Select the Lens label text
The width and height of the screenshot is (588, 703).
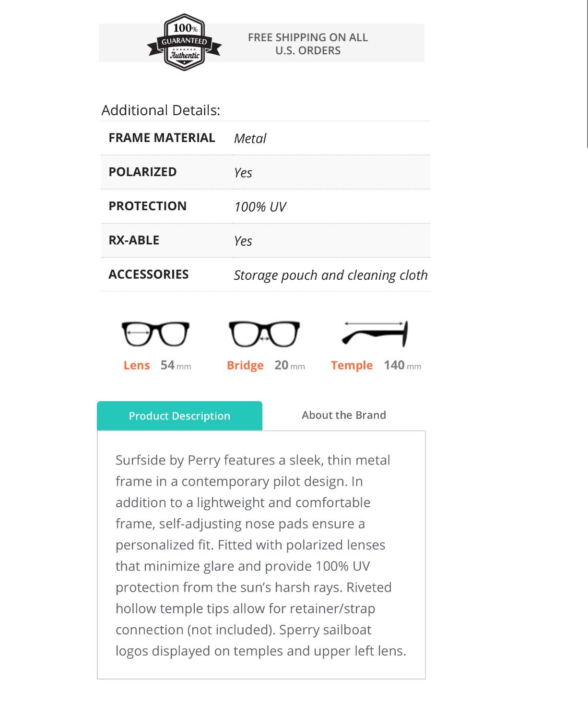[137, 365]
